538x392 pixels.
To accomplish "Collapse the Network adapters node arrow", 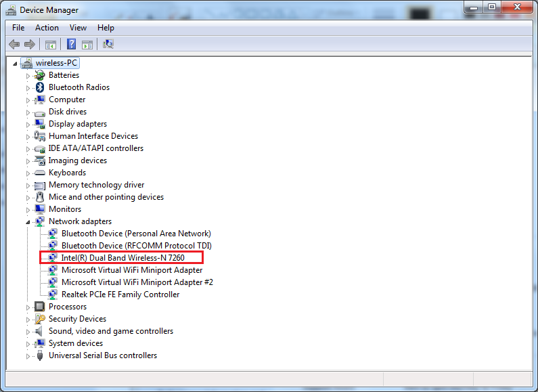I will (x=28, y=222).
